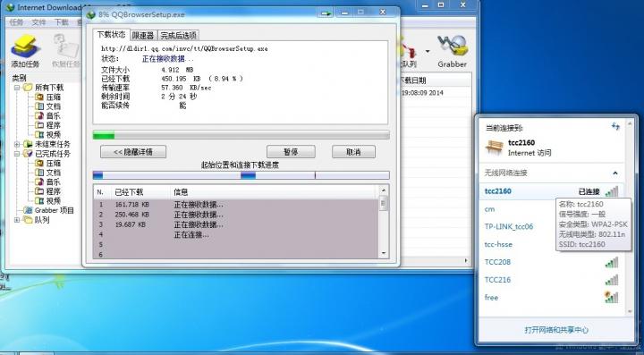Image resolution: width=644 pixels, height=355 pixels.
Task: Click signal strength icon for TCC208
Action: click(612, 262)
